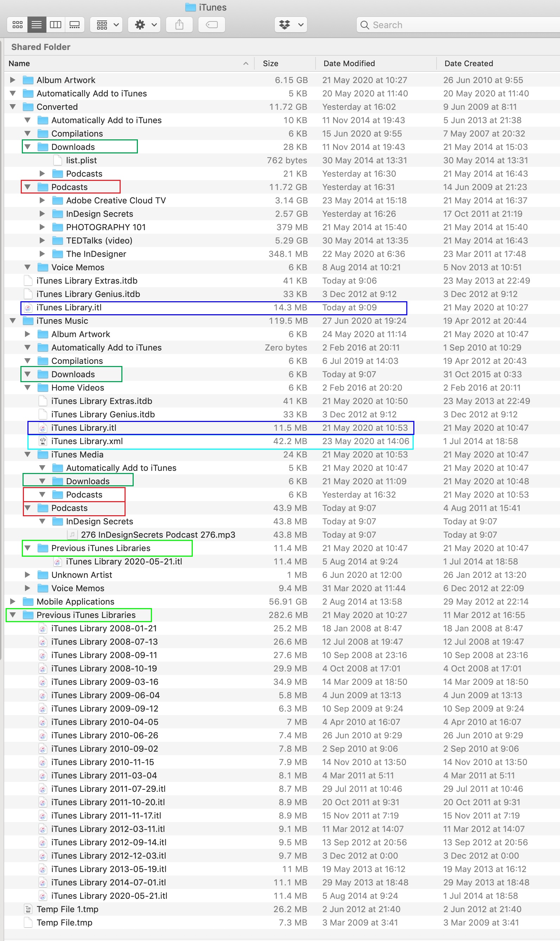Viewport: 560px width, 941px height.
Task: Click the Zero bytes size cell
Action: (x=286, y=348)
